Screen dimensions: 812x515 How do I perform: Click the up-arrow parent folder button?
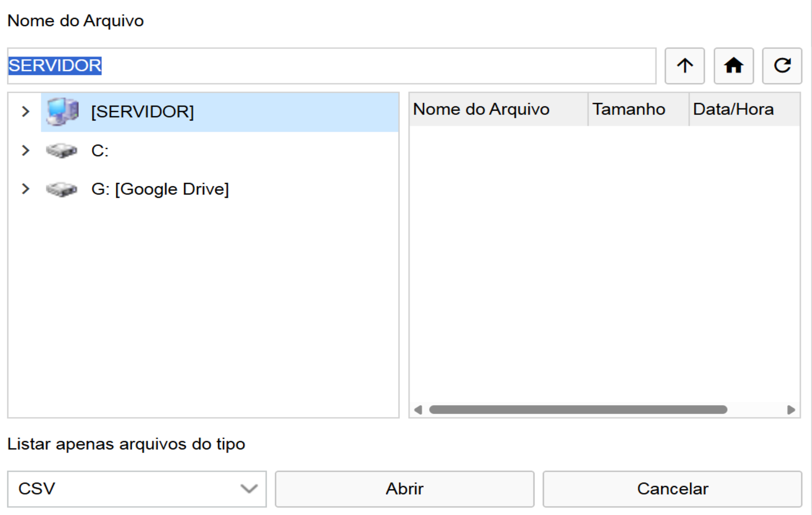684,66
